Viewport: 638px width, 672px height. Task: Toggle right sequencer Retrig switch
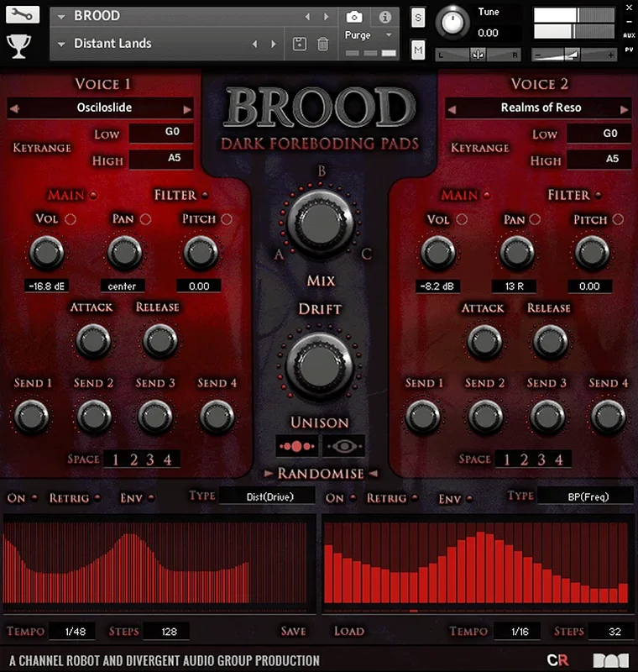coord(415,498)
